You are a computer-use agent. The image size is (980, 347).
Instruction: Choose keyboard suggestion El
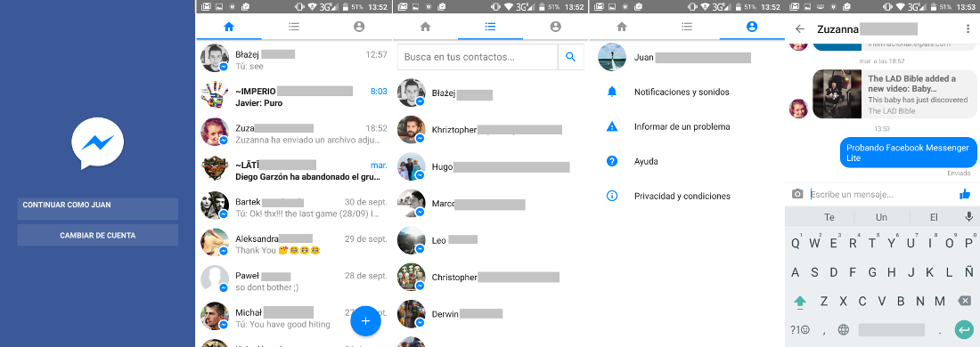(934, 217)
